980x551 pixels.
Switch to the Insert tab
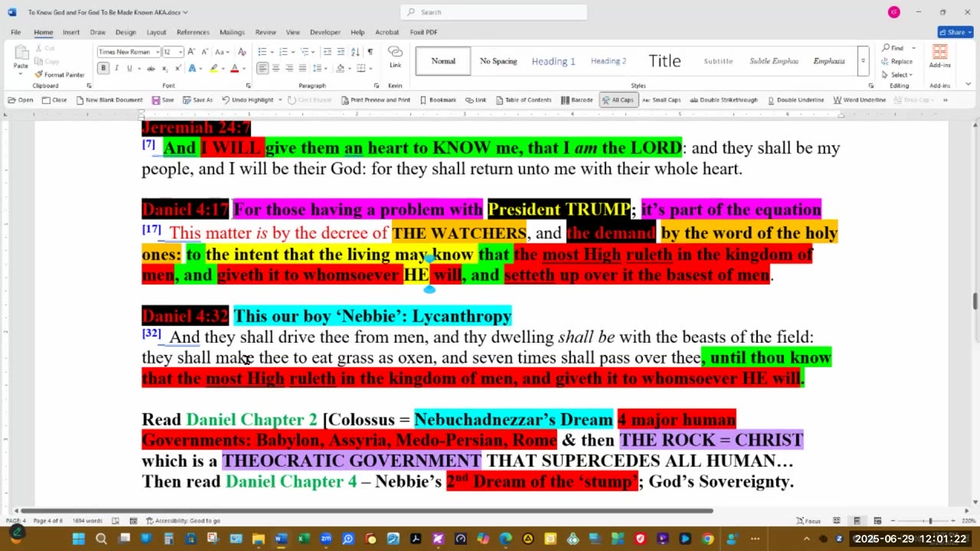71,32
